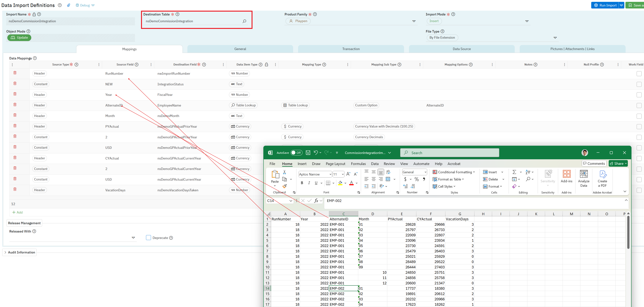Toggle Bold formatting in Excel
The height and width of the screenshot is (307, 644).
(x=302, y=183)
